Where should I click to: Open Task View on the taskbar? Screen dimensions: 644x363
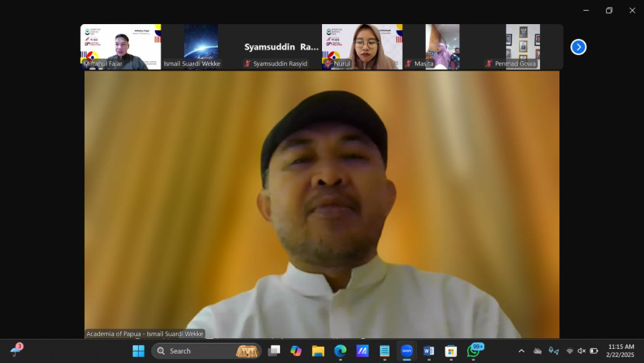click(x=274, y=351)
